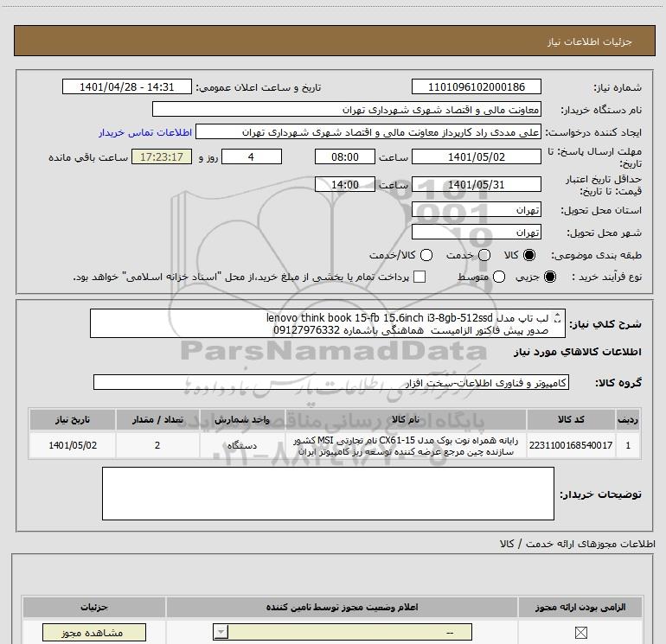Click the remaining time 17:23:17 field
Screen dimensions: 666x644
pos(162,156)
